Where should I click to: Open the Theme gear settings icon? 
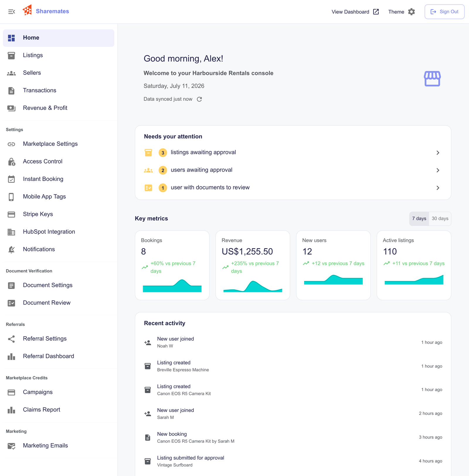tap(412, 12)
